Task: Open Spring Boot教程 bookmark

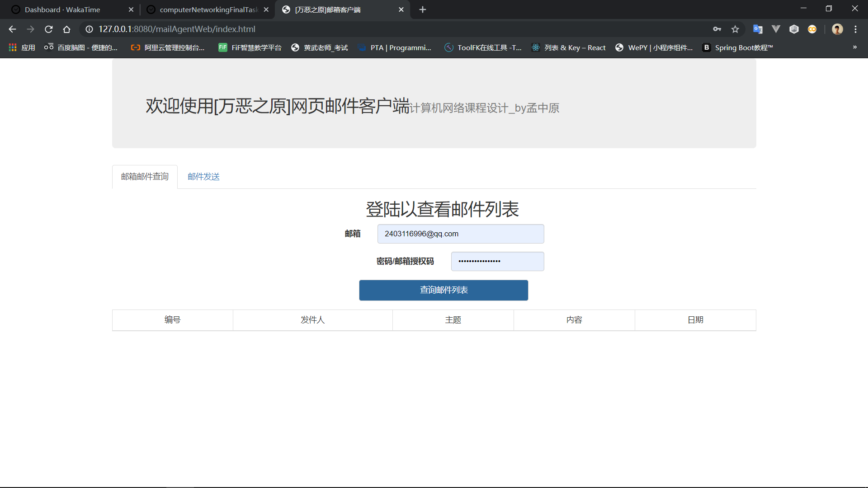Action: (x=738, y=47)
